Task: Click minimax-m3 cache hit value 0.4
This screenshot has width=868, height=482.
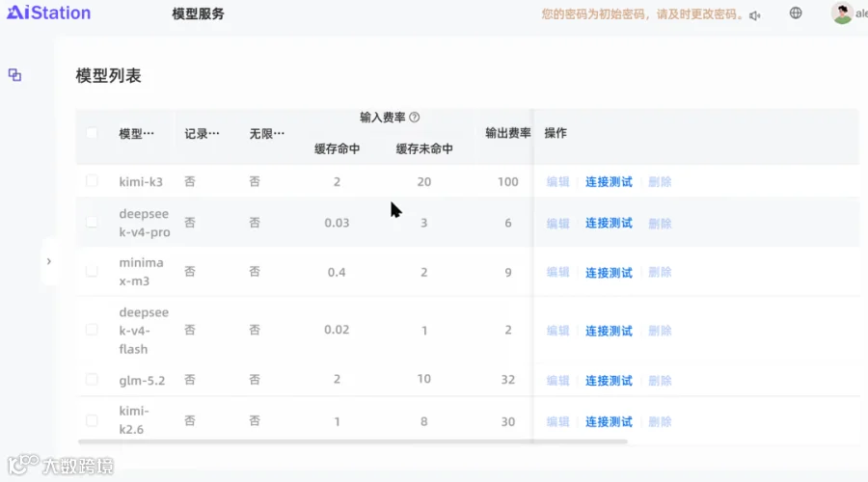Action: tap(337, 272)
